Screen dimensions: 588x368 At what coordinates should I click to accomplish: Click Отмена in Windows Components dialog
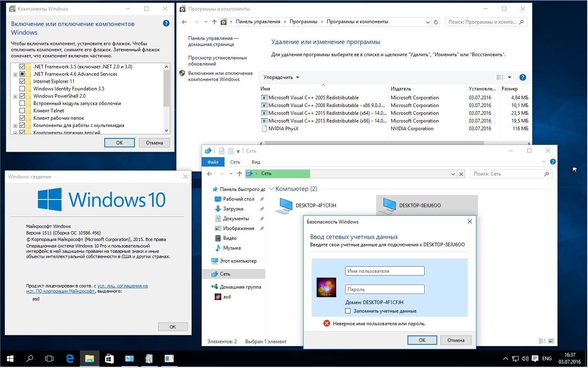pyautogui.click(x=154, y=143)
